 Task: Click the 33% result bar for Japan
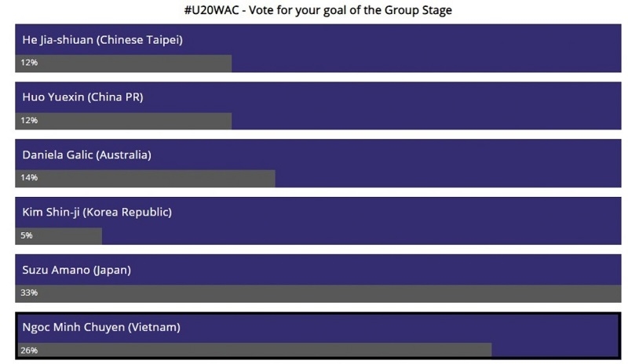[x=318, y=293]
